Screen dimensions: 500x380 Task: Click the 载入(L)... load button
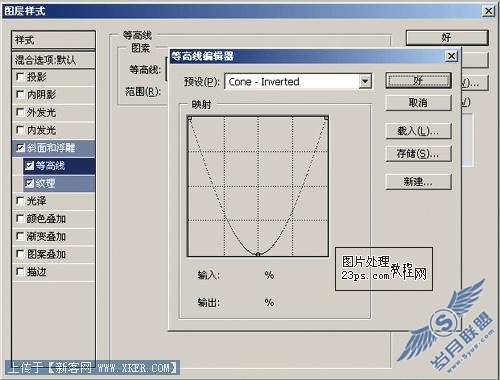pos(418,131)
